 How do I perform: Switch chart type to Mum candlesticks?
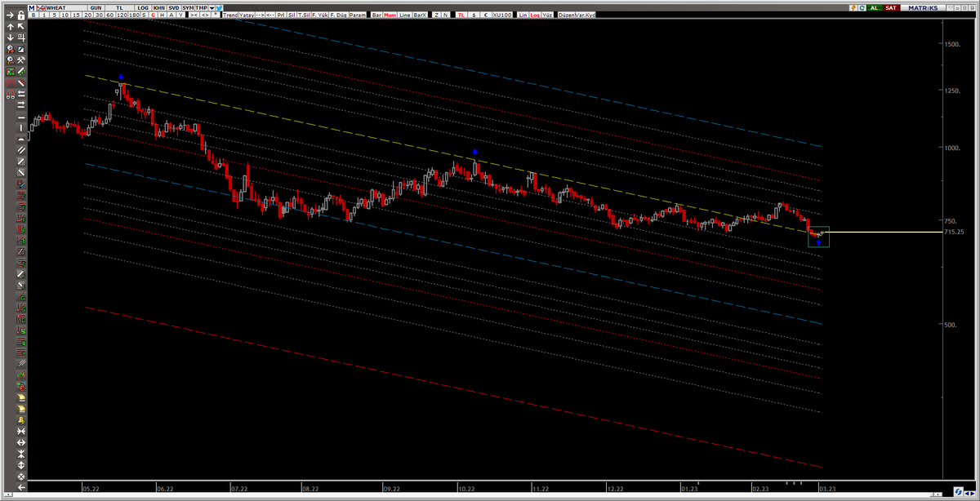(390, 16)
